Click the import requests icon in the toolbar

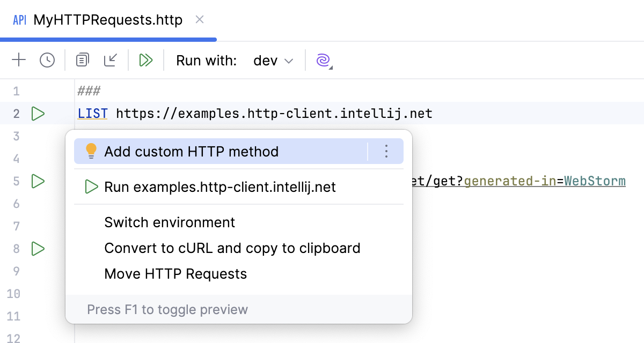111,60
